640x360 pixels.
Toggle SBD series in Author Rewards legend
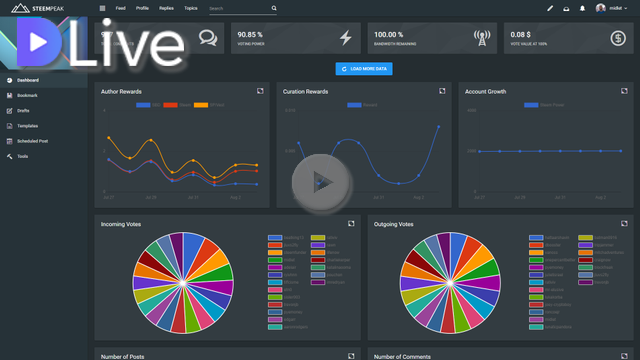(x=148, y=105)
